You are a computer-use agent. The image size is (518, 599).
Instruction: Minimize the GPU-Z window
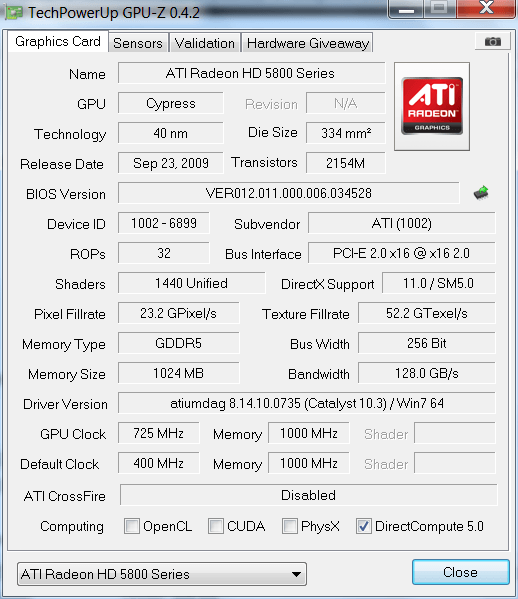point(406,9)
